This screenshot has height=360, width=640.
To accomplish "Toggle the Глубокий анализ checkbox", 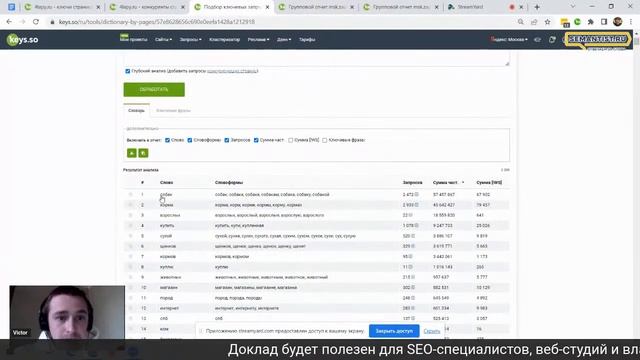I will [128, 71].
